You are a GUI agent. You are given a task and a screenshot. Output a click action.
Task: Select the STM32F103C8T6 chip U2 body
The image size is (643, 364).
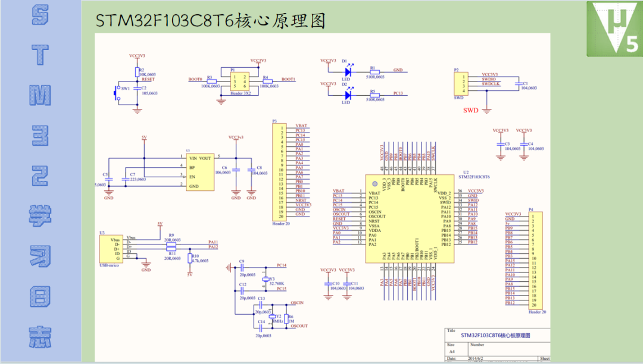[x=410, y=219]
